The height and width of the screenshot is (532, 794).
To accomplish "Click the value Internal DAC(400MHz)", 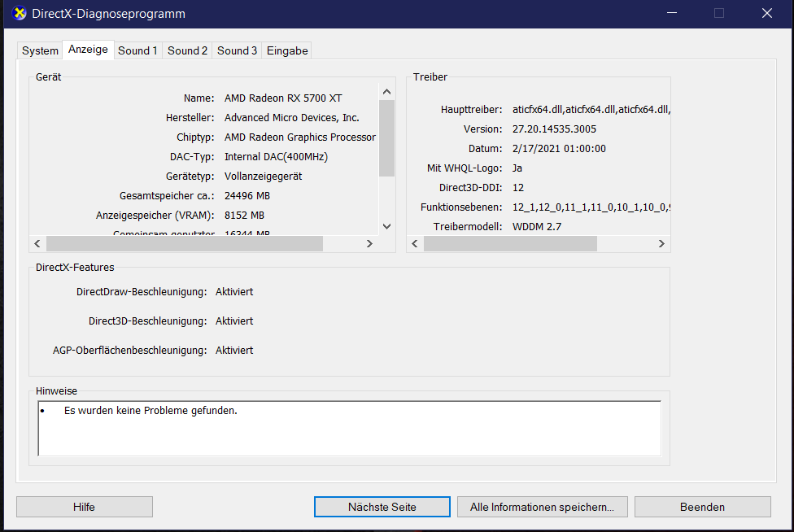I will [x=276, y=157].
